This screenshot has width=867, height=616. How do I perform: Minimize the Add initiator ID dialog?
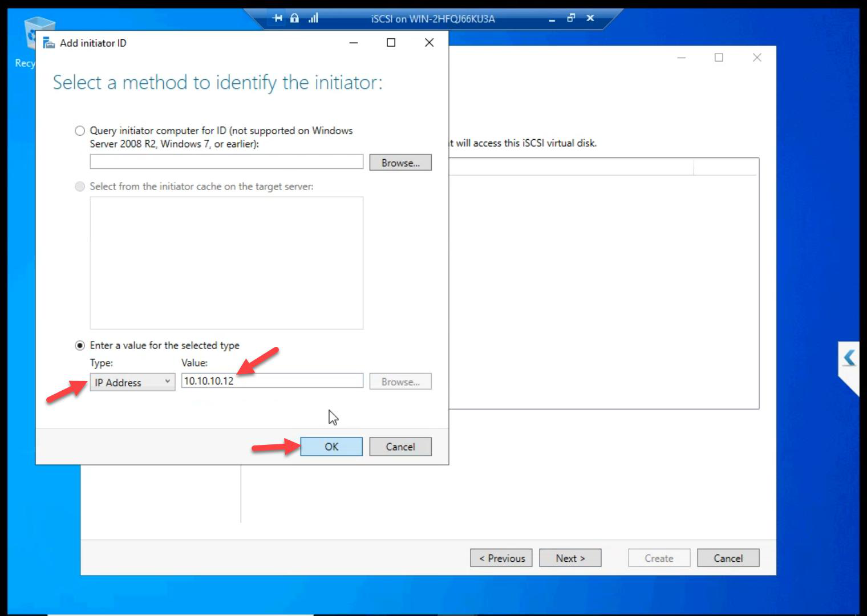pos(354,43)
